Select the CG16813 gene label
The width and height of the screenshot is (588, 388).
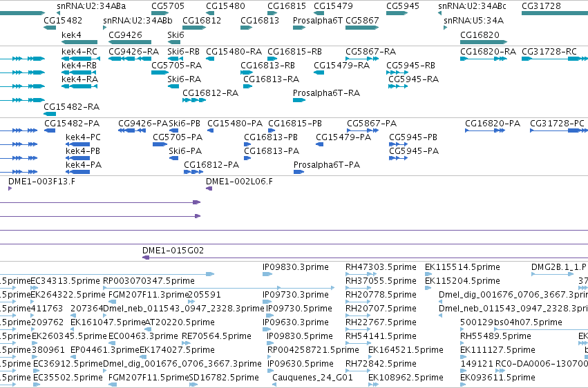coord(260,20)
